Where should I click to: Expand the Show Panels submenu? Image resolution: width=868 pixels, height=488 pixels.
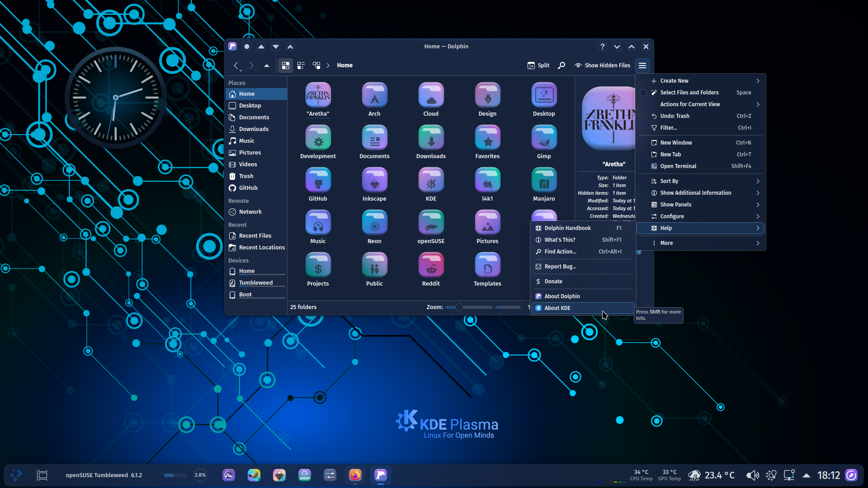point(701,205)
